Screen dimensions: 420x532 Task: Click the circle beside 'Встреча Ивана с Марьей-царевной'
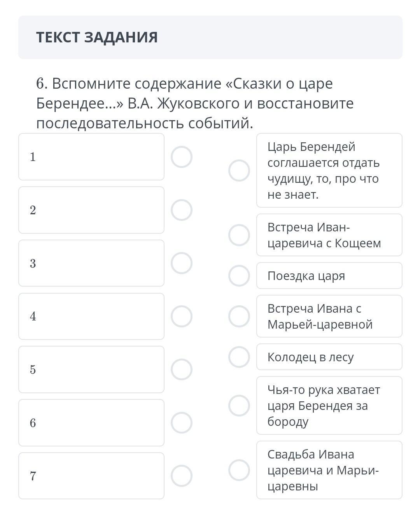239,316
